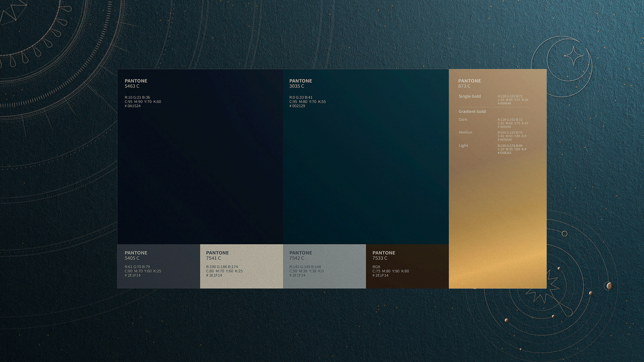This screenshot has width=644, height=362.
Task: Click the '# E6B263' hex code
Action: pos(504,153)
